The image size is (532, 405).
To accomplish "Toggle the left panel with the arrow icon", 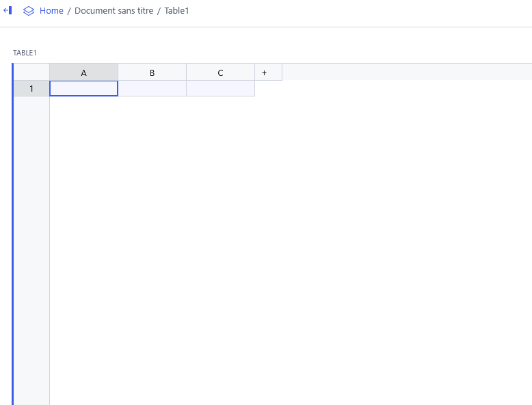I will 8,10.
